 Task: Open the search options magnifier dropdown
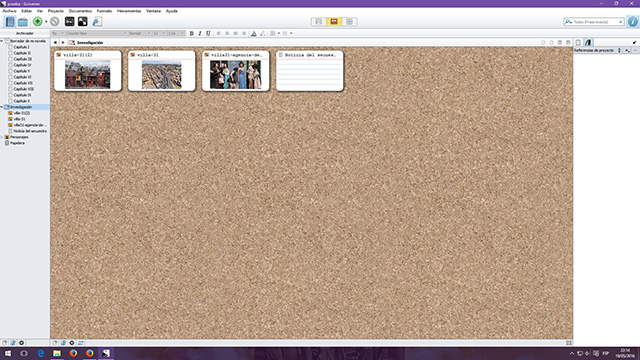568,22
